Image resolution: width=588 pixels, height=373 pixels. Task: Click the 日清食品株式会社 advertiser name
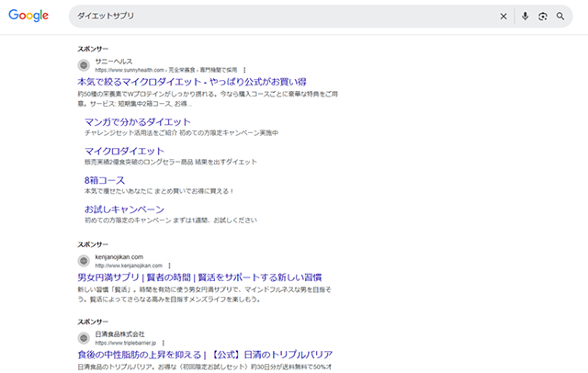point(119,334)
